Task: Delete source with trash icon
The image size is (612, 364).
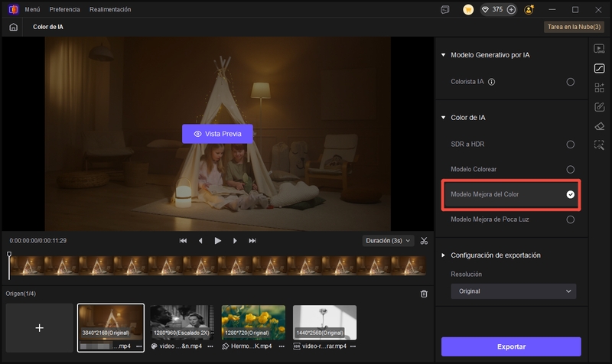Action: (424, 294)
